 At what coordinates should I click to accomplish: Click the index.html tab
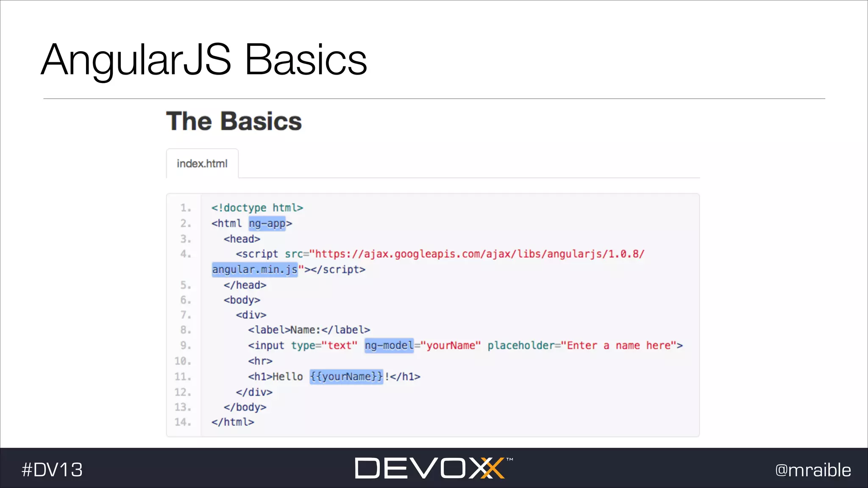pos(202,164)
